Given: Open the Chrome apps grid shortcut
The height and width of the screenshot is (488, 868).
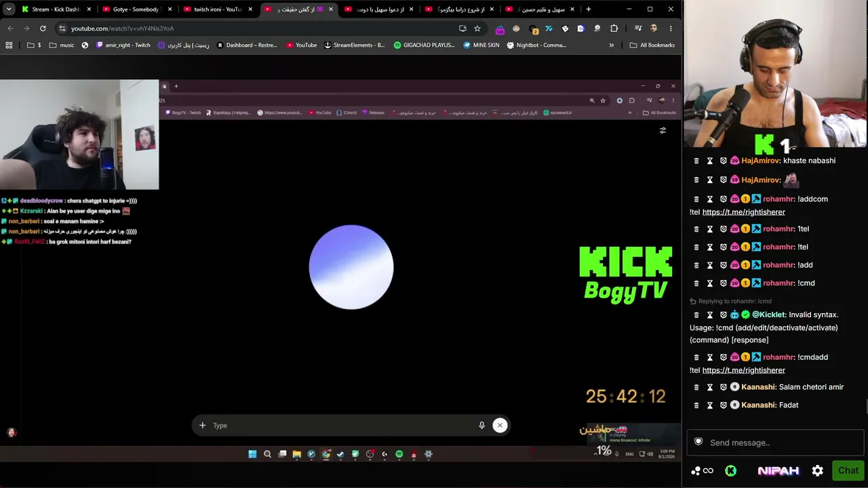Looking at the screenshot, I should [x=9, y=45].
